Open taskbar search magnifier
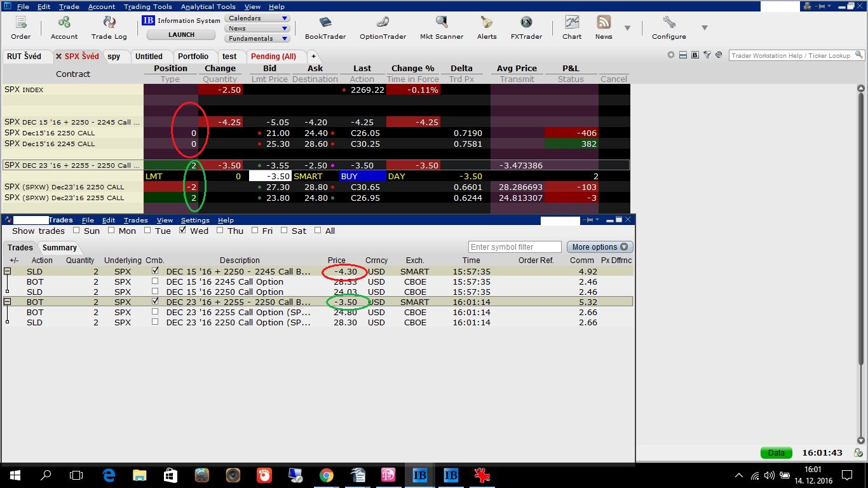 coord(46,475)
